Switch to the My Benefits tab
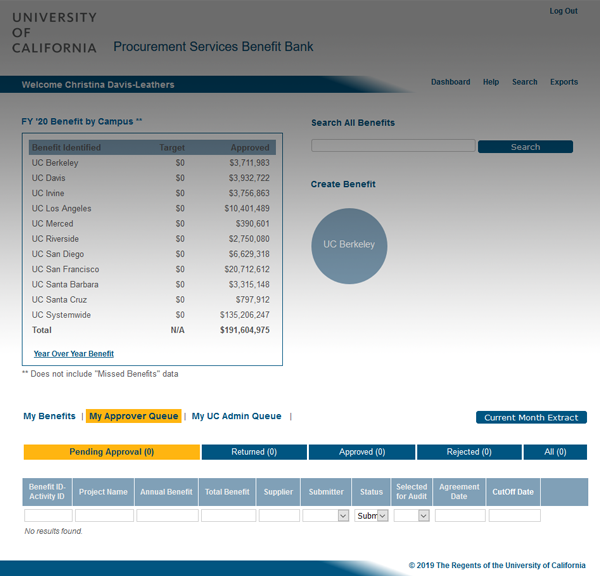 click(x=49, y=416)
